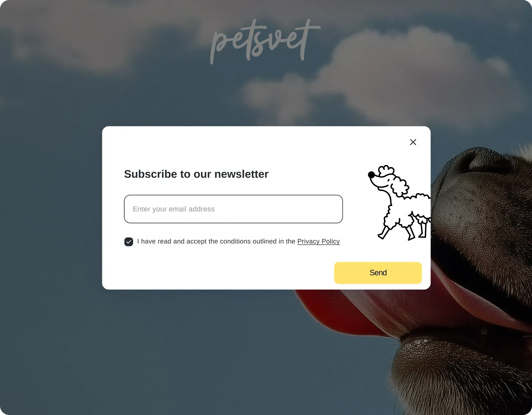This screenshot has height=415, width=532.
Task: Click the poodle line-art illustration
Action: point(399,203)
